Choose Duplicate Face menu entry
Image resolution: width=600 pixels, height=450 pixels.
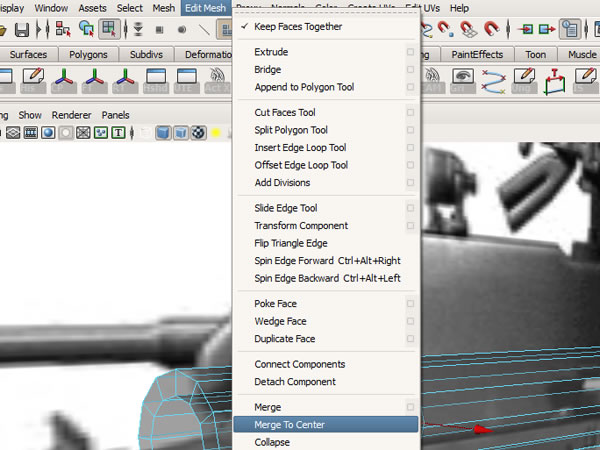[285, 339]
